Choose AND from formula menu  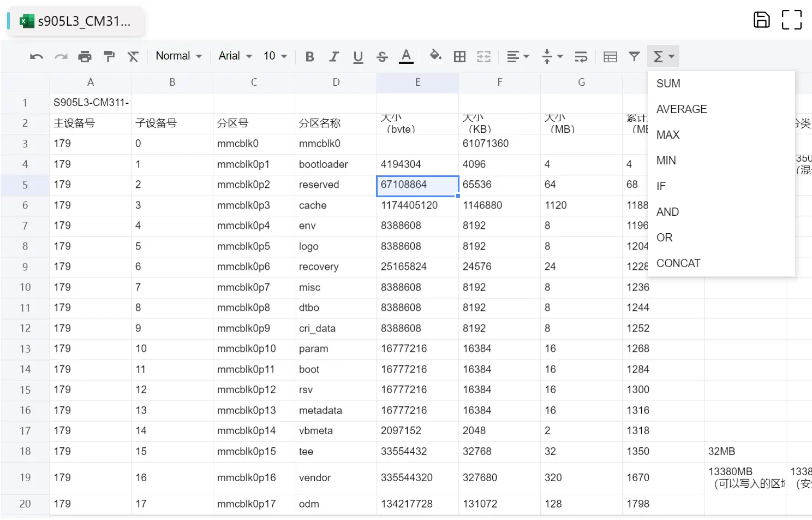pyautogui.click(x=721, y=212)
